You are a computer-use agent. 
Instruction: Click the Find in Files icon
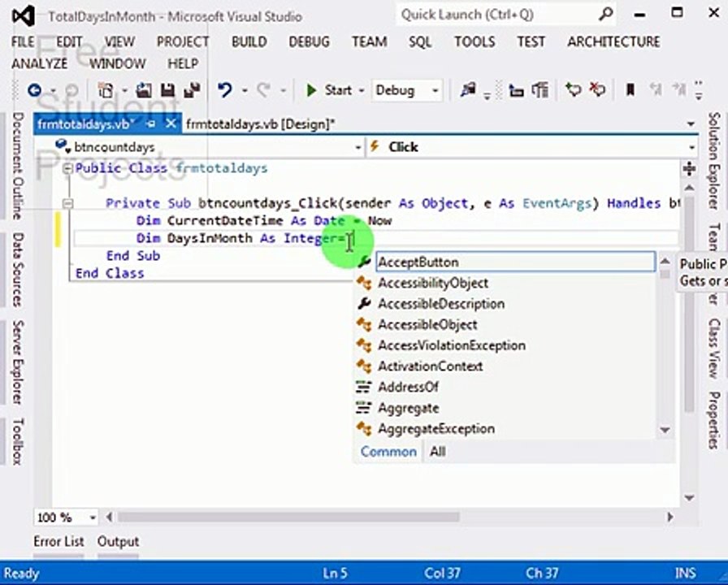coord(469,89)
